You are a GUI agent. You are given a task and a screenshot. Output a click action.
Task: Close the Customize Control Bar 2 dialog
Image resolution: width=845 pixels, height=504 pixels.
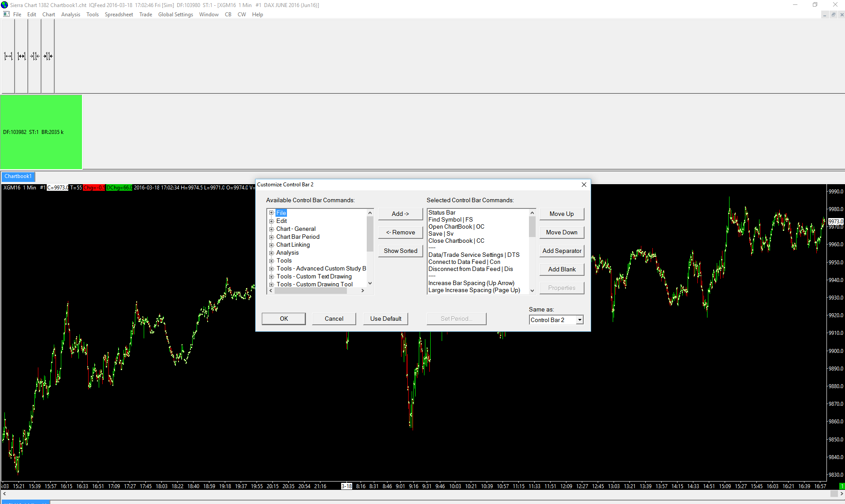point(584,185)
